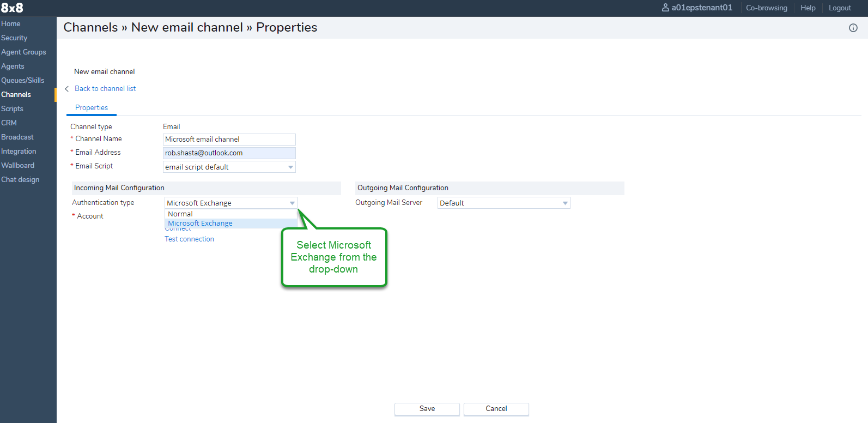Open the Help link
The height and width of the screenshot is (423, 868).
808,8
